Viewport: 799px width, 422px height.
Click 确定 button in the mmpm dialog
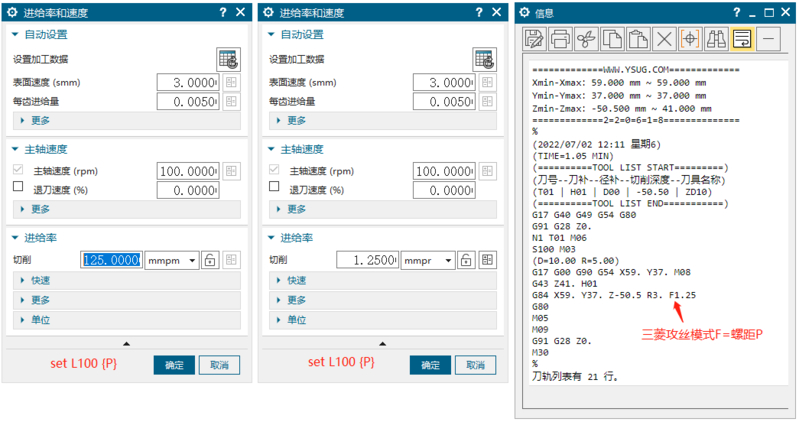point(174,365)
